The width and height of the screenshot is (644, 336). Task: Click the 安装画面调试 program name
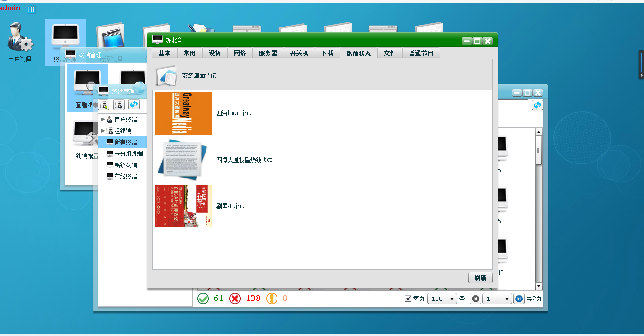pyautogui.click(x=199, y=75)
